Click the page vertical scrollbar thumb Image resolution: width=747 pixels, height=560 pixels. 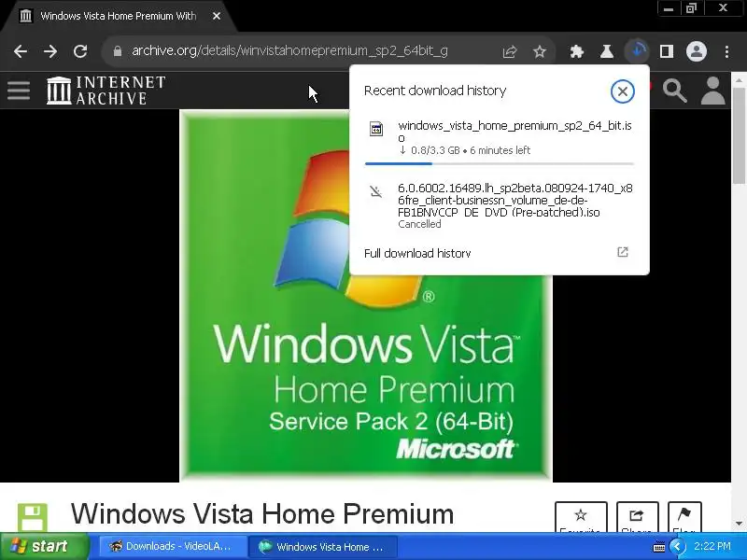(739, 135)
